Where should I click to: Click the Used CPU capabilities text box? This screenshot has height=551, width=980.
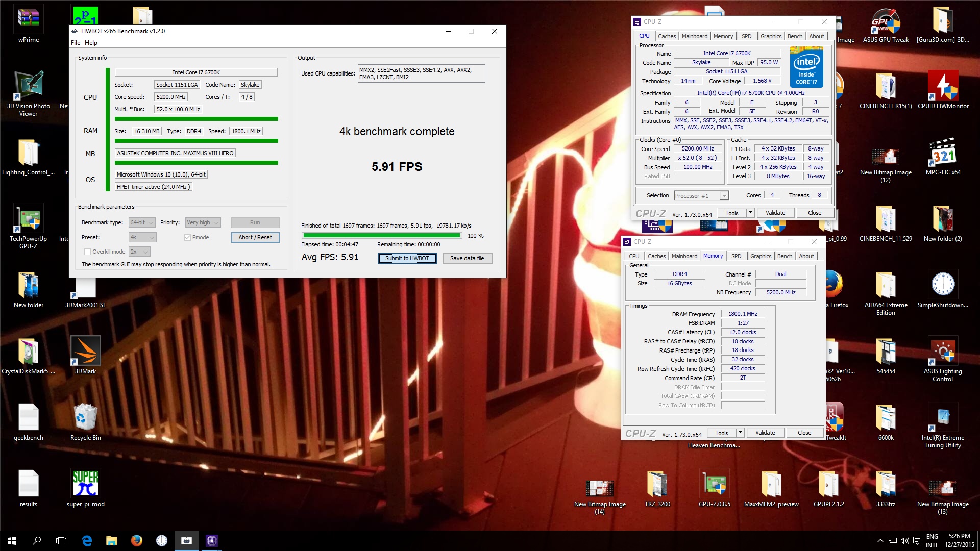point(421,73)
